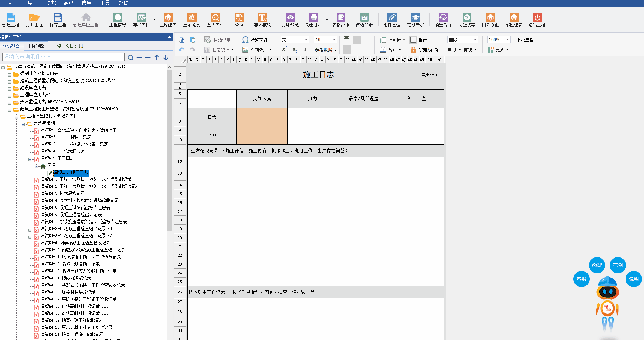Open the 100% zoom level dropdown

point(507,40)
